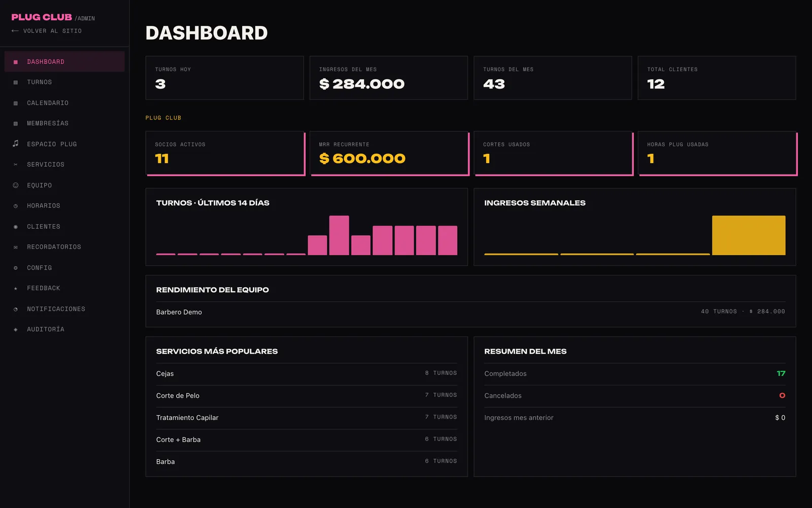Click the Auditoría diamond icon
The height and width of the screenshot is (508, 812).
point(16,329)
